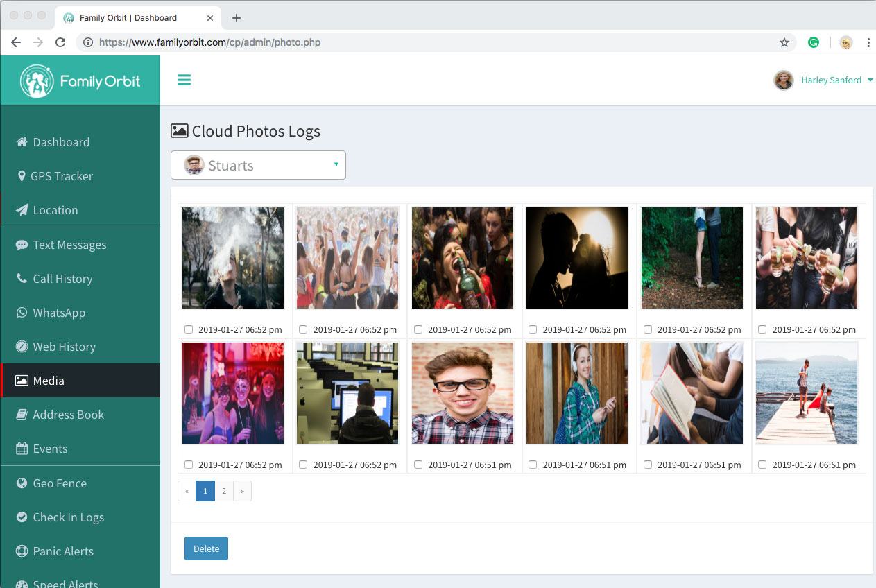The height and width of the screenshot is (588, 876).
Task: Click the previous page « arrow
Action: click(187, 491)
